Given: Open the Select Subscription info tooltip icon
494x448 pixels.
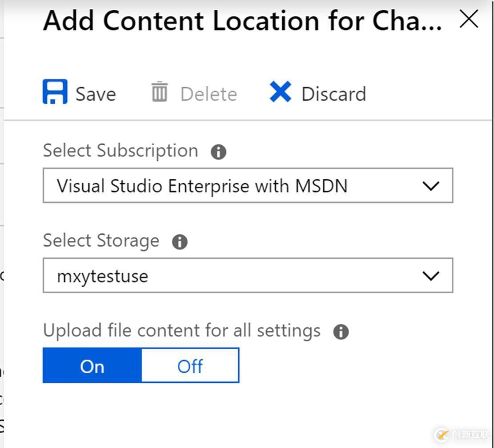Looking at the screenshot, I should 218,152.
